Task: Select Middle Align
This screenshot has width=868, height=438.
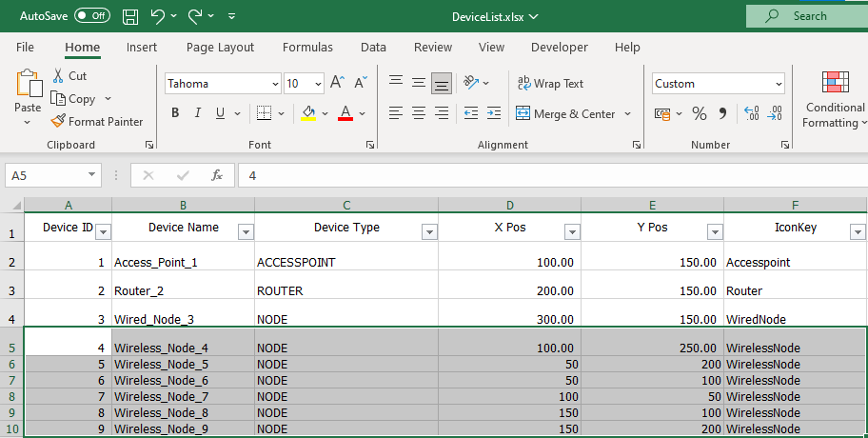Action: click(419, 83)
